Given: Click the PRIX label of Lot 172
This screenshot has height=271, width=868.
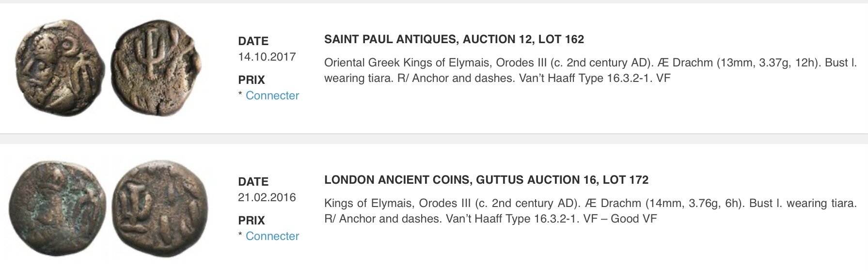Looking at the screenshot, I should pyautogui.click(x=252, y=221).
